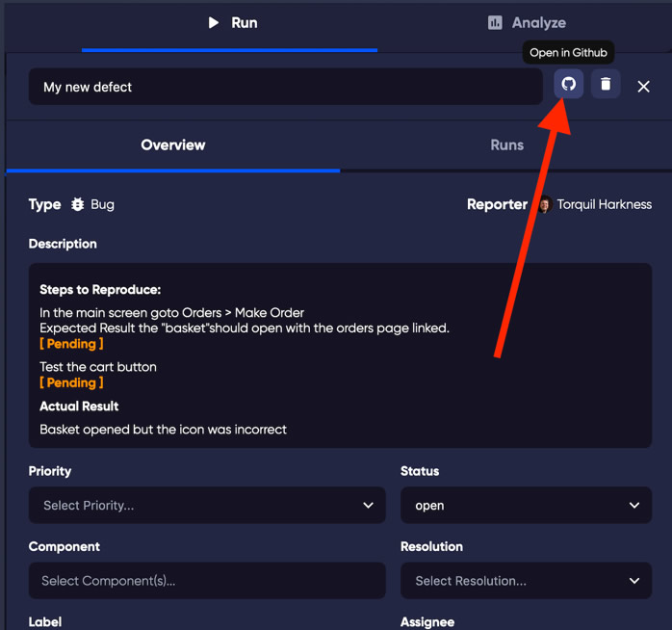The width and height of the screenshot is (672, 630).
Task: Open the Select Priority dropdown
Action: (x=207, y=505)
